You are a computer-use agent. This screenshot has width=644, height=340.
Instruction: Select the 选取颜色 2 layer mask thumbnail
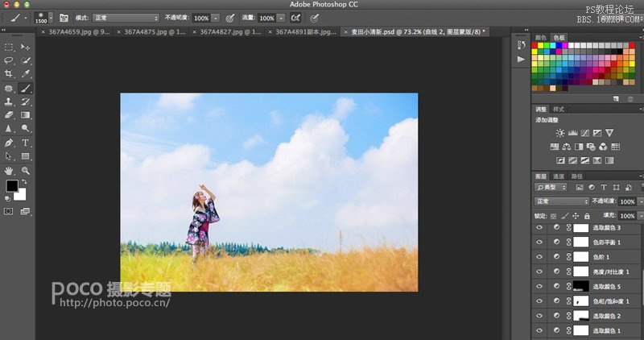click(580, 316)
